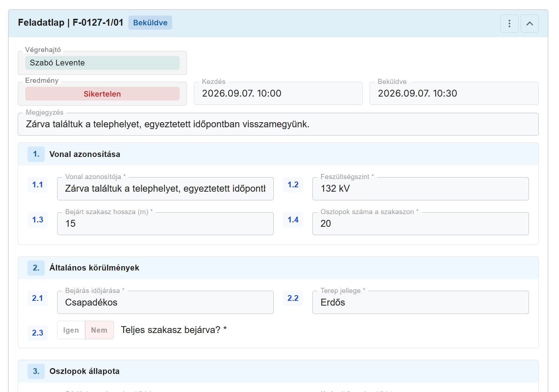Open the Feszültségszint field showing 132 kV
The image size is (559, 392).
coord(421,189)
